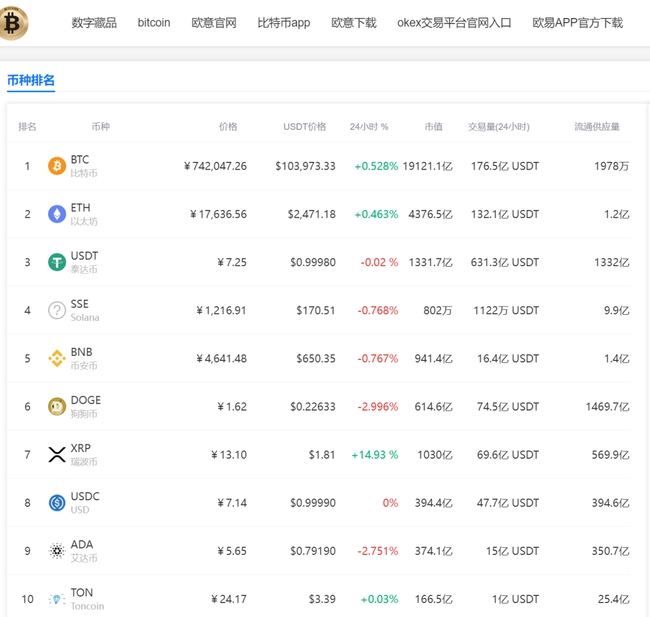Click the red 0% change value
Screen dimensions: 650x617
tap(390, 503)
